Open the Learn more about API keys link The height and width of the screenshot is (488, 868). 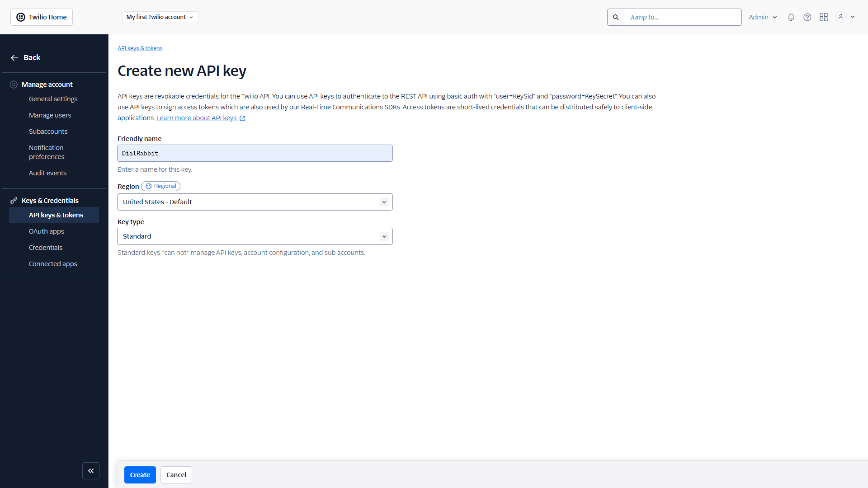[197, 117]
